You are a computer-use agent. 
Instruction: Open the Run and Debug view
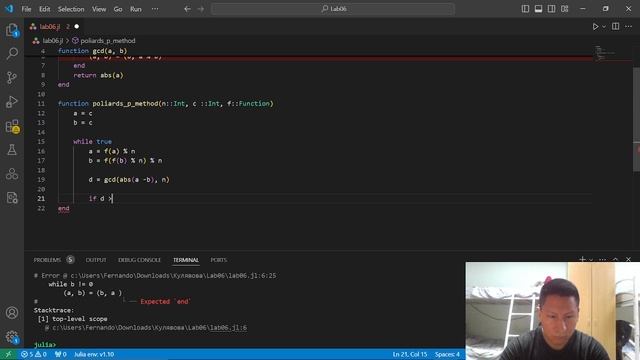(x=12, y=102)
